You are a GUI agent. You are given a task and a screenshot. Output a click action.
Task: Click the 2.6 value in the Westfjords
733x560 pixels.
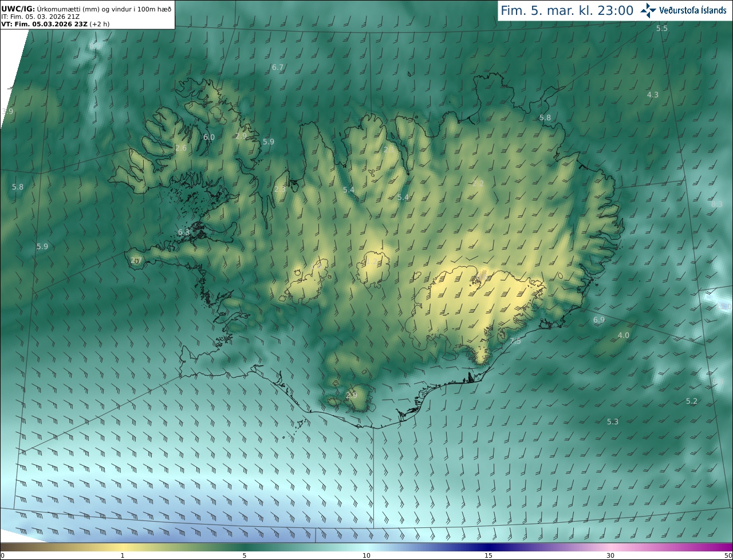click(x=181, y=148)
